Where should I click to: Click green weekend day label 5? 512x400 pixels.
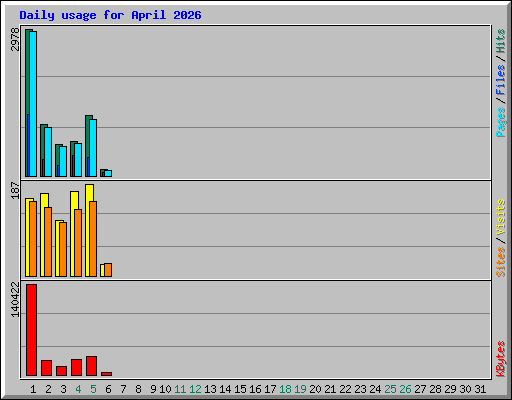click(x=93, y=389)
